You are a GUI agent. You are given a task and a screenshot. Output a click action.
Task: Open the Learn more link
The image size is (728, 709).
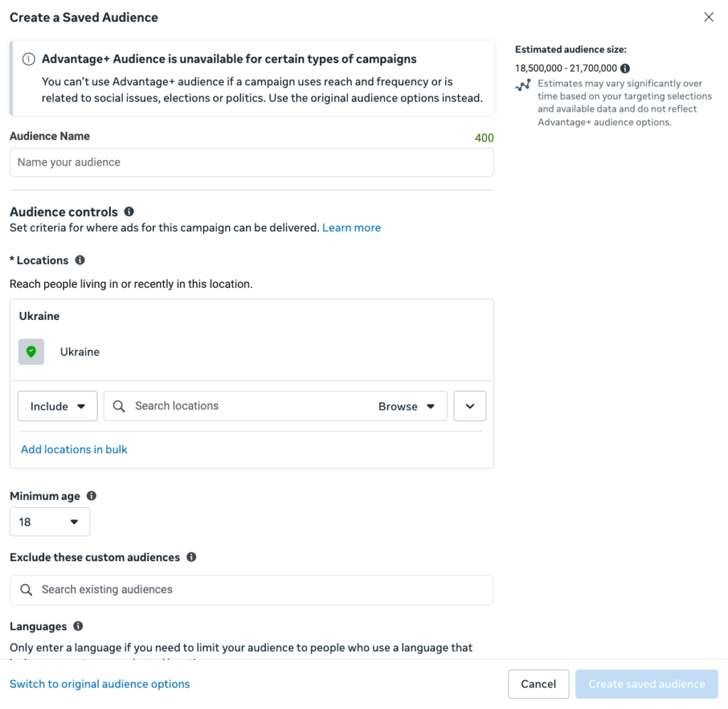click(352, 228)
